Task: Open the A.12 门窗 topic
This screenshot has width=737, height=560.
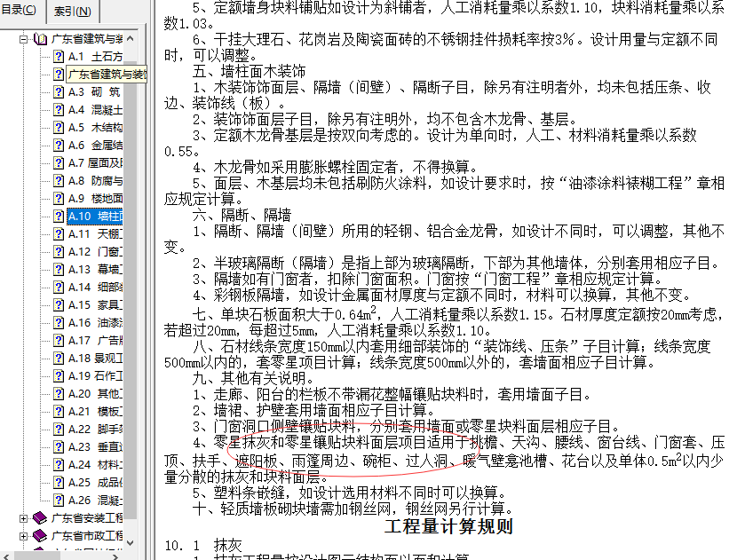Action: (x=95, y=252)
